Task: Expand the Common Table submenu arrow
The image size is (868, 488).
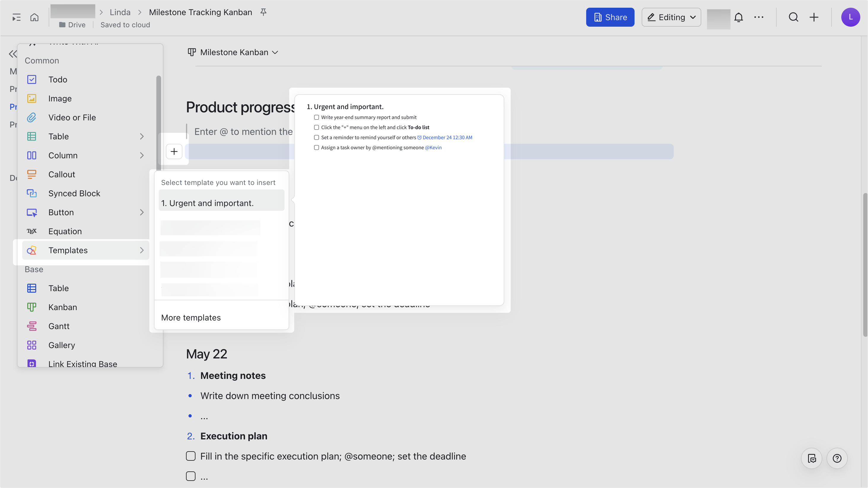Action: coord(142,136)
